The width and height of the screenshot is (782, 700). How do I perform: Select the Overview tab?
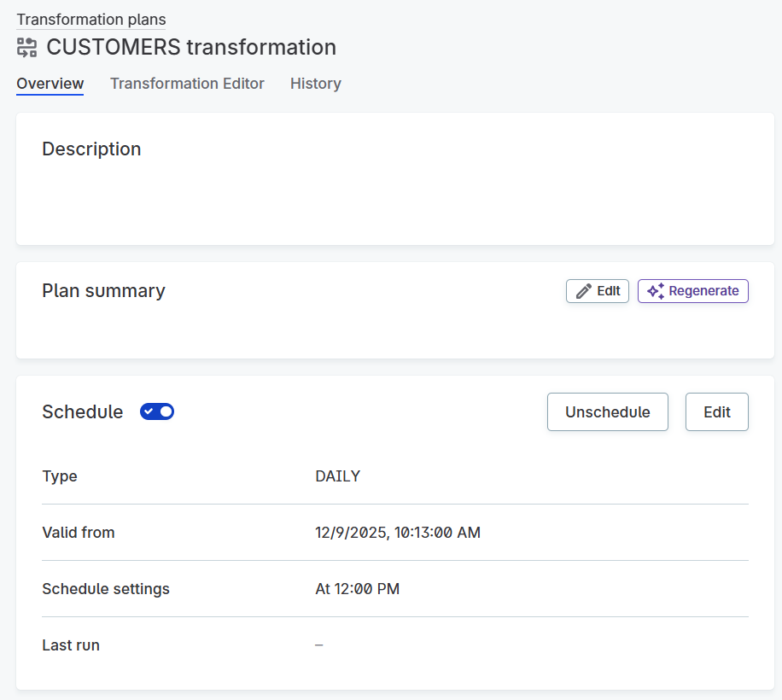[50, 83]
